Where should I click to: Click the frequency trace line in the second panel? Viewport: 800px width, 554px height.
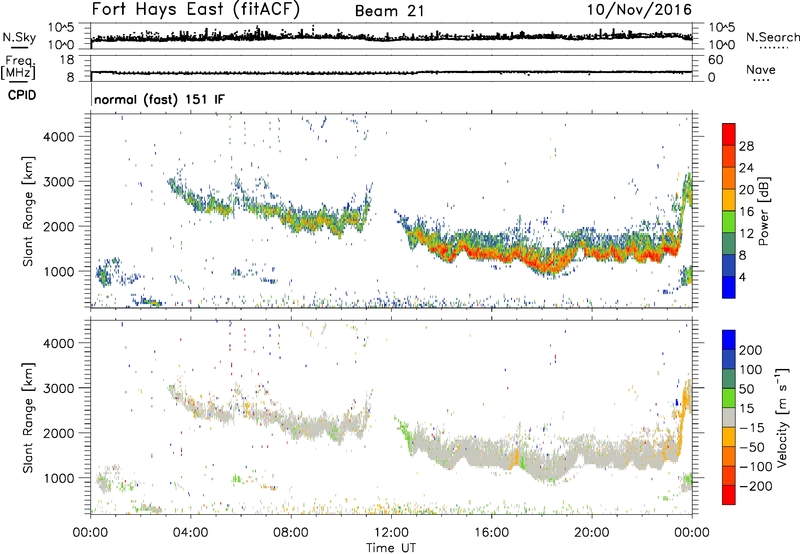click(x=391, y=72)
